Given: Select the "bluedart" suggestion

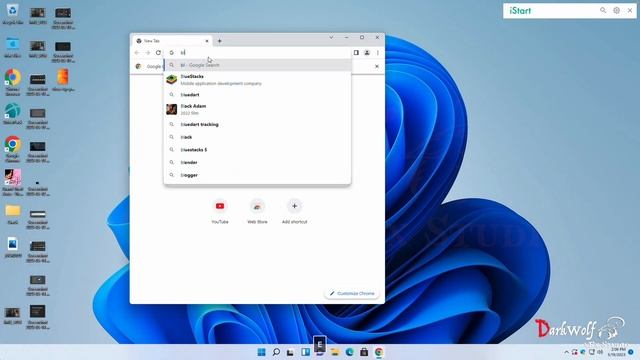Looking at the screenshot, I should coord(257,95).
